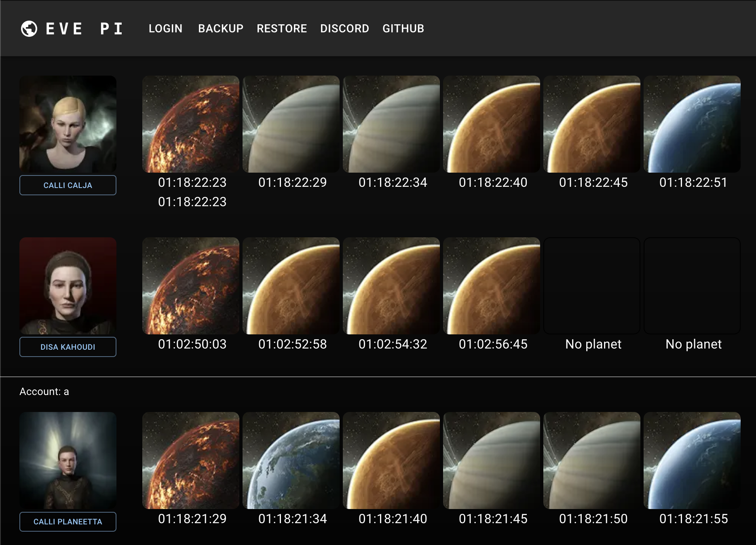The image size is (756, 545).
Task: Click the blonde Calli Calja character portrait
Action: [68, 124]
